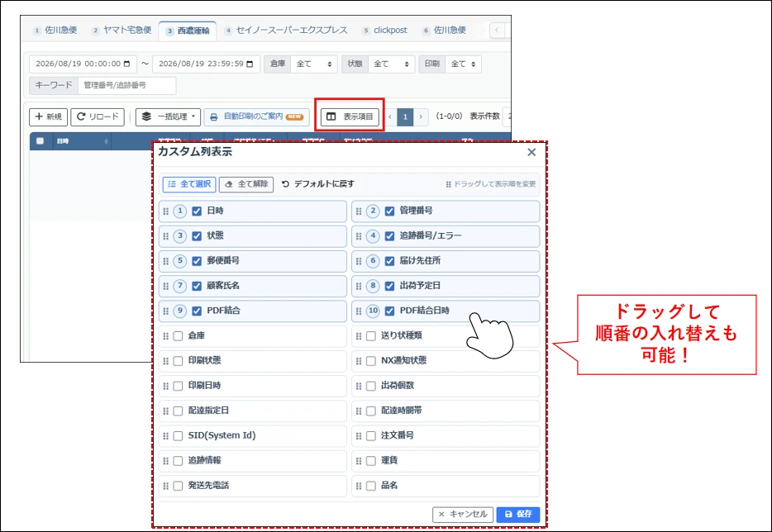The image size is (772, 532).
Task: Tick the select-all checkbox in table header
Action: pos(40,141)
